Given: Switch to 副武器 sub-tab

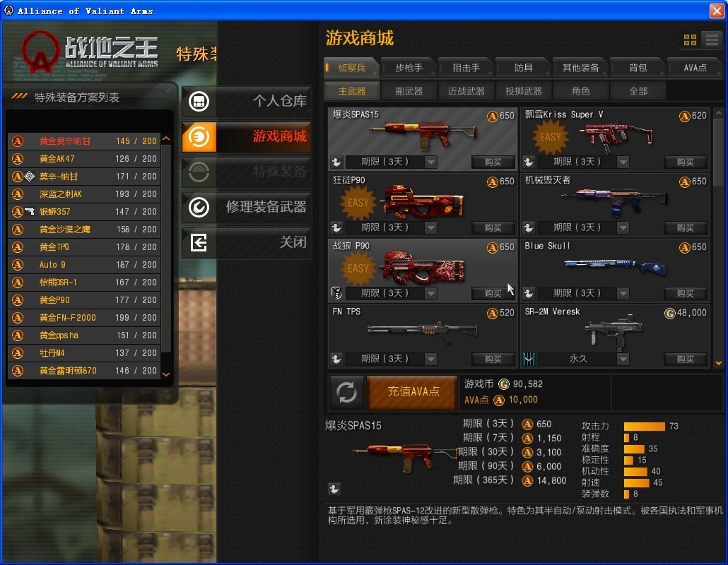Looking at the screenshot, I should coord(409,91).
